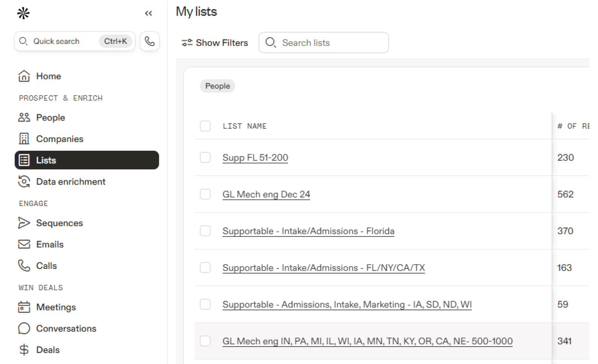Viewport: 598px width, 364px height.
Task: Expand filters with Show Filters
Action: (x=215, y=43)
